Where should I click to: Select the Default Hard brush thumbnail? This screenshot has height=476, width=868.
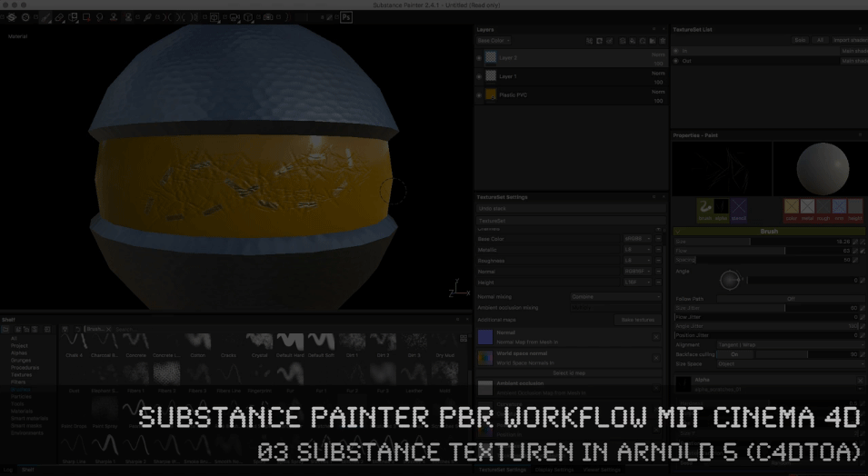tap(290, 342)
